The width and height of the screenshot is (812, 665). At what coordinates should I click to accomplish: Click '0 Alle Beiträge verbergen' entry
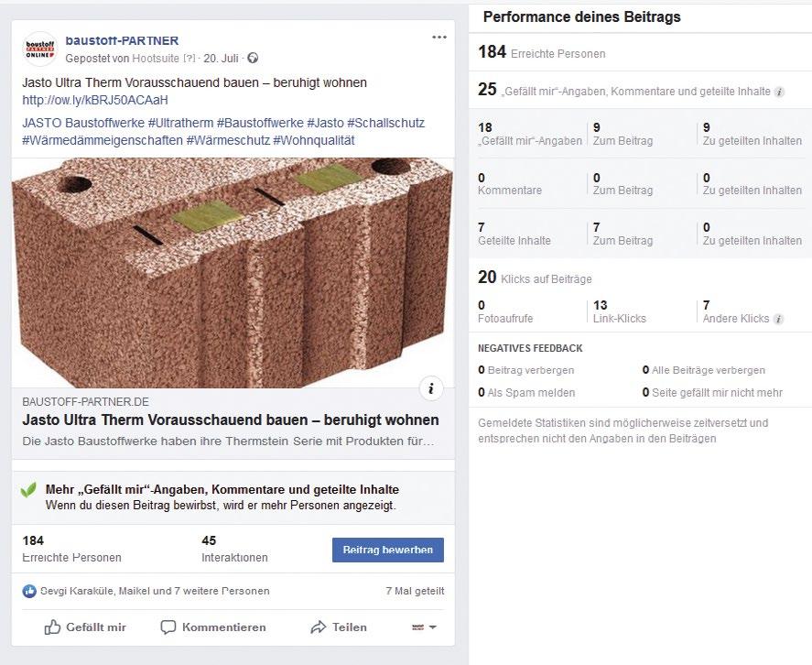pos(704,370)
